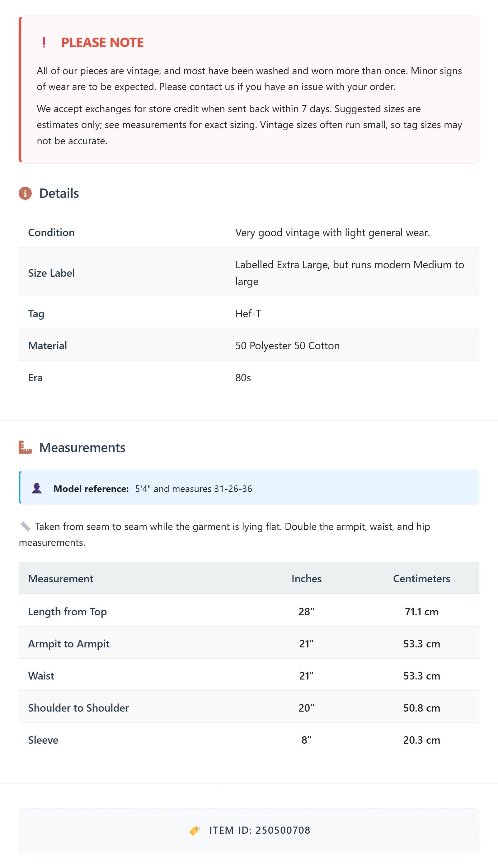The width and height of the screenshot is (498, 868).
Task: Select the Shoulder to Shoulder row label
Action: [78, 708]
